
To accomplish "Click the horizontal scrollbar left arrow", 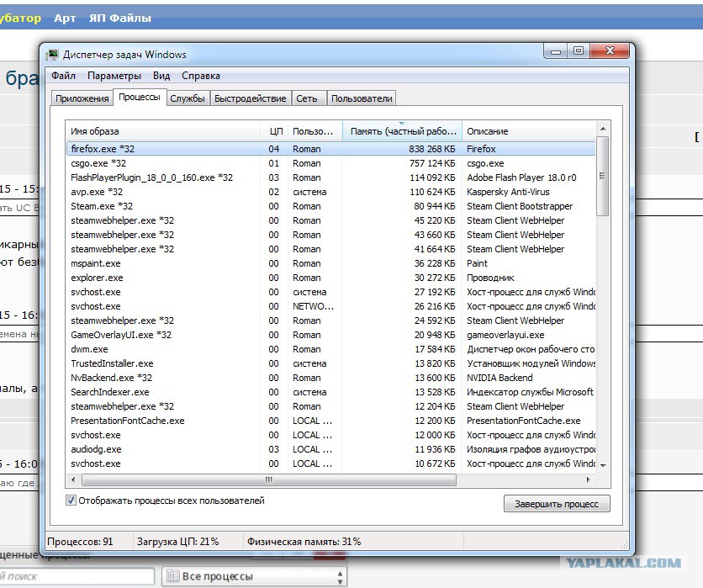I will (x=73, y=480).
